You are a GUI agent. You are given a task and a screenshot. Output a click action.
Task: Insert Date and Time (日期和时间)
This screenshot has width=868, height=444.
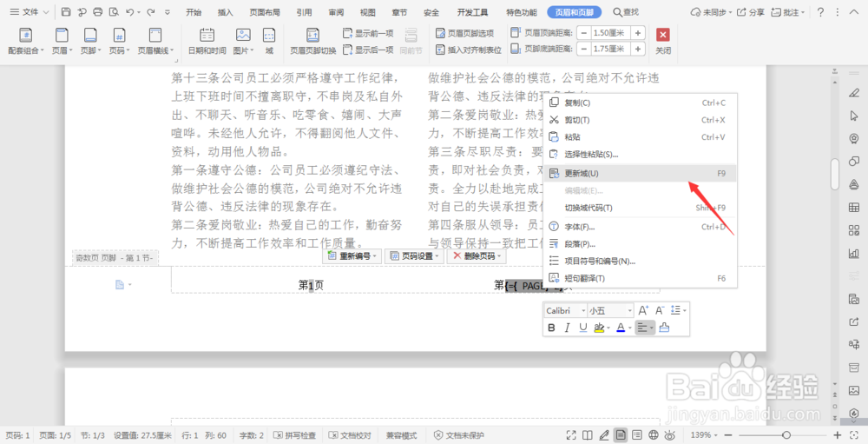[207, 41]
